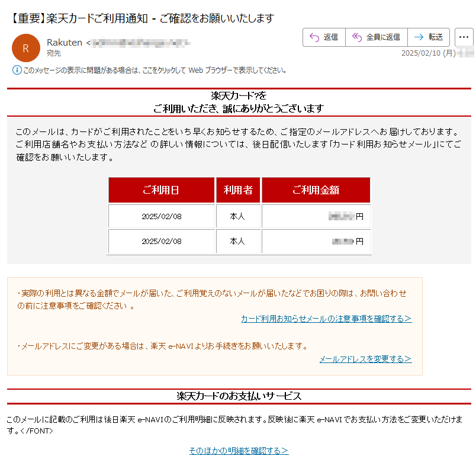
Task: Click the 利用者 table header
Action: pyautogui.click(x=239, y=190)
